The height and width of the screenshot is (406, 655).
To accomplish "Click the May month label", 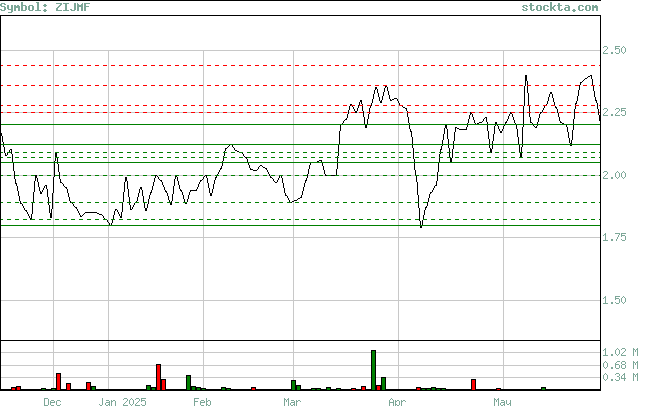I will pos(502,402).
